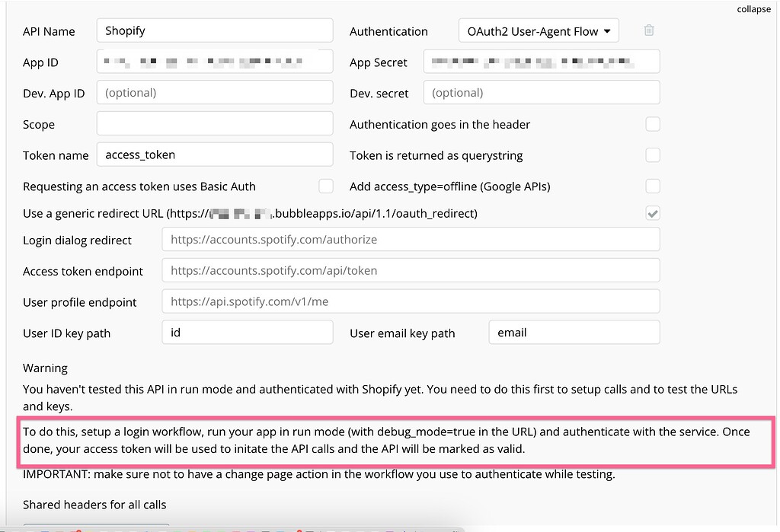This screenshot has width=780, height=532.
Task: Click the User ID key path field
Action: click(x=245, y=332)
